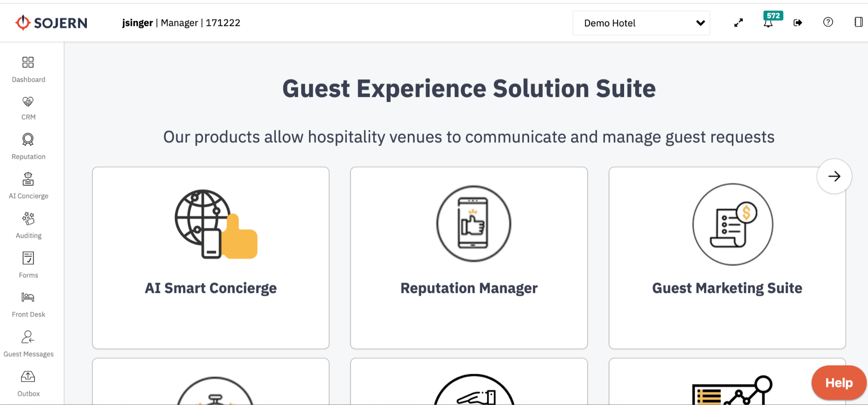Open the notifications bell with 572 badge
868x405 pixels.
coord(768,23)
